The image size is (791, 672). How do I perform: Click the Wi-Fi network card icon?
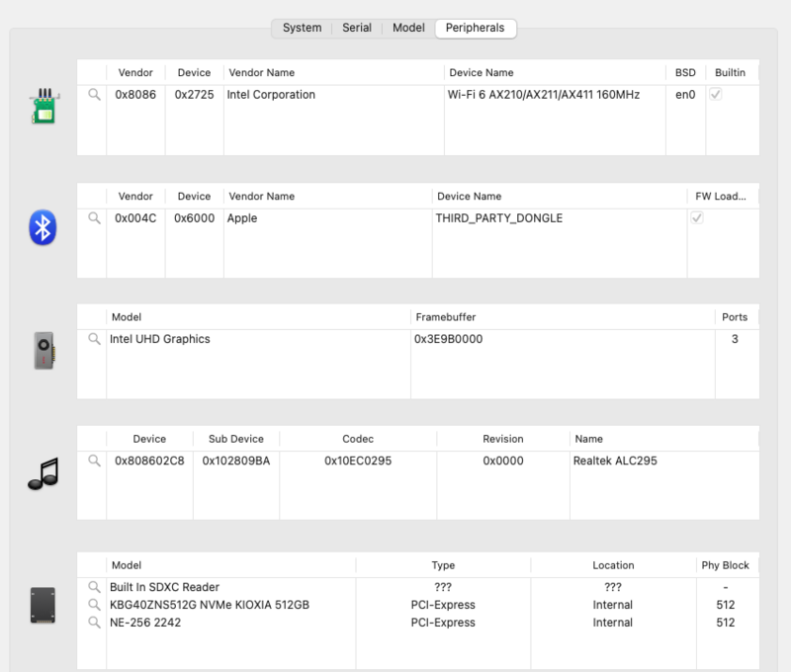pos(42,107)
